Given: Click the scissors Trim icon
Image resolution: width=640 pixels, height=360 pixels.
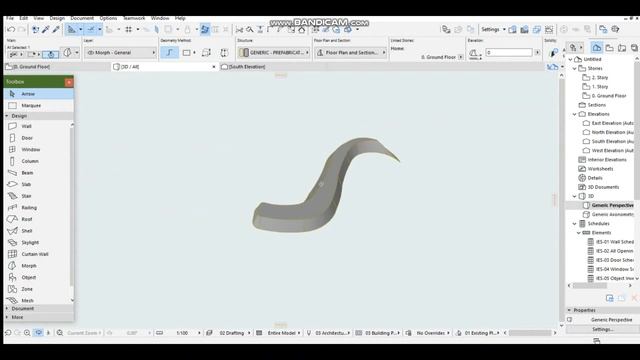Looking at the screenshot, I should [239, 29].
